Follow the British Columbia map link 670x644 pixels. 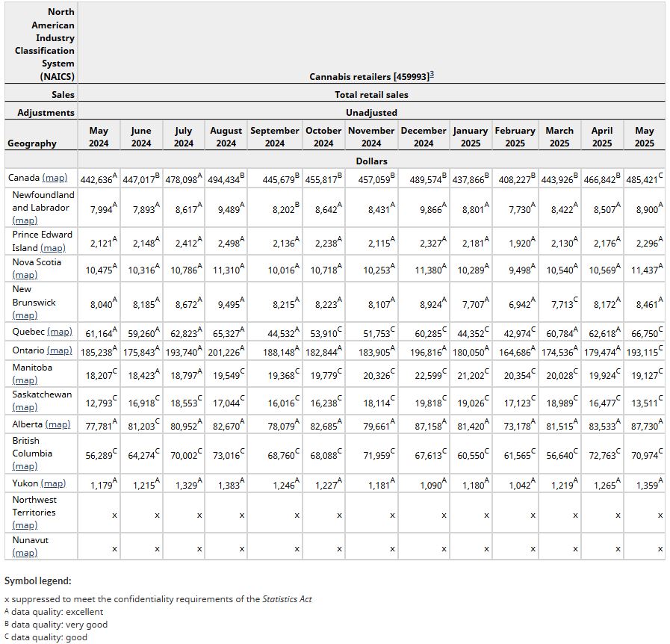tap(25, 466)
